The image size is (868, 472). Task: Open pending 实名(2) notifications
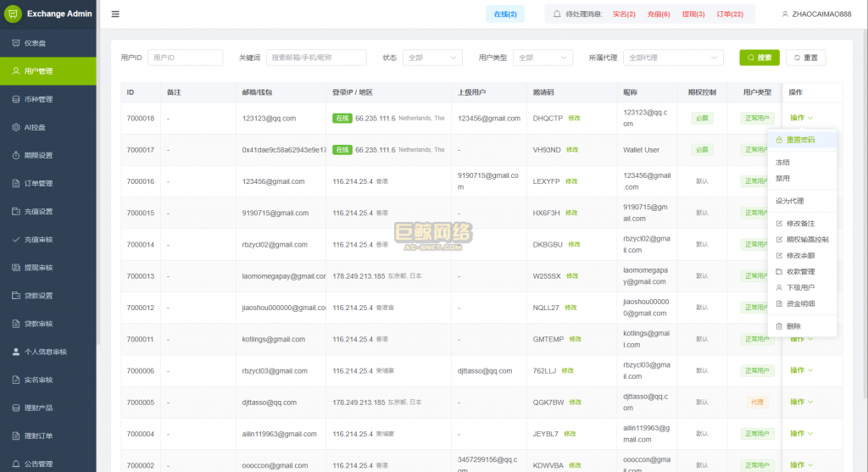pos(624,14)
